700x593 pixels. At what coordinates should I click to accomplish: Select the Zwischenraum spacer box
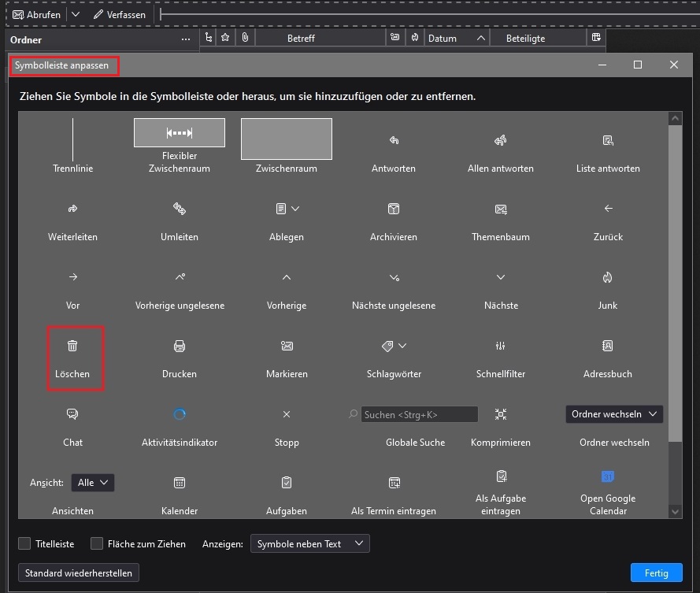287,139
